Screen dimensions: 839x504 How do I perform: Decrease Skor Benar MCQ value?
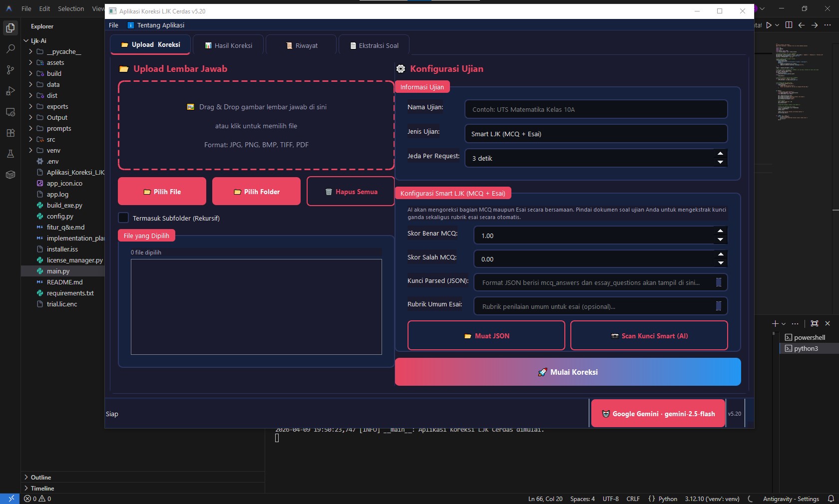[x=720, y=240]
